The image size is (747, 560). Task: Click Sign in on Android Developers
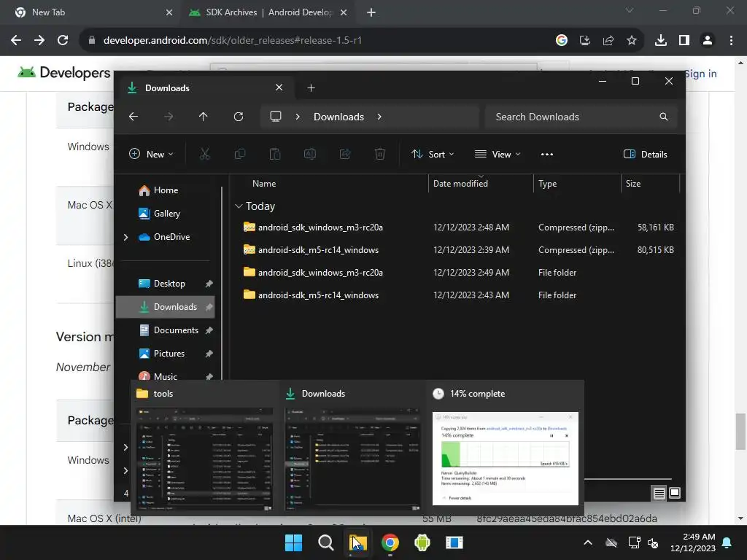[x=700, y=74]
